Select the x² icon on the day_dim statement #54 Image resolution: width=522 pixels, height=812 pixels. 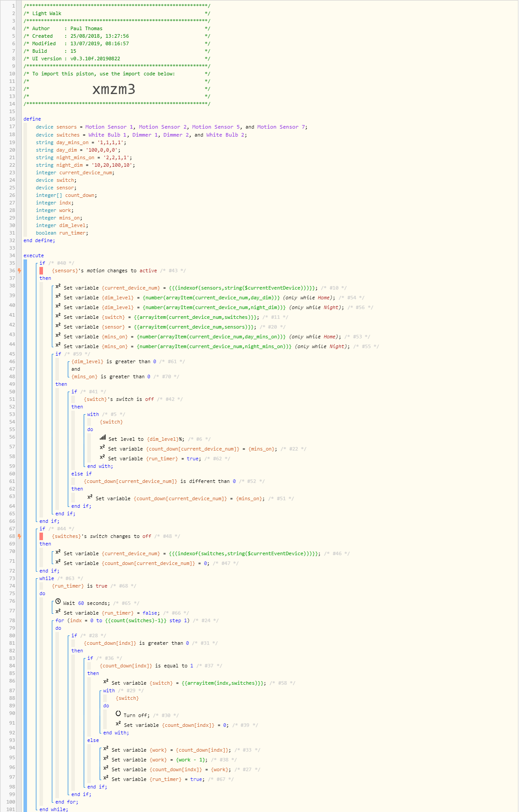[x=58, y=297]
